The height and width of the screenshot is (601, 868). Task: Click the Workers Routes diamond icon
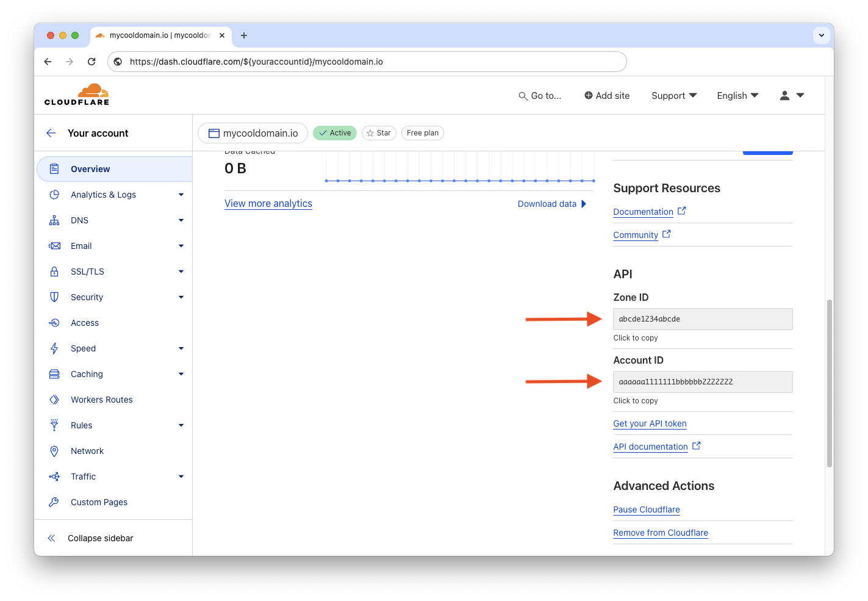(x=54, y=400)
